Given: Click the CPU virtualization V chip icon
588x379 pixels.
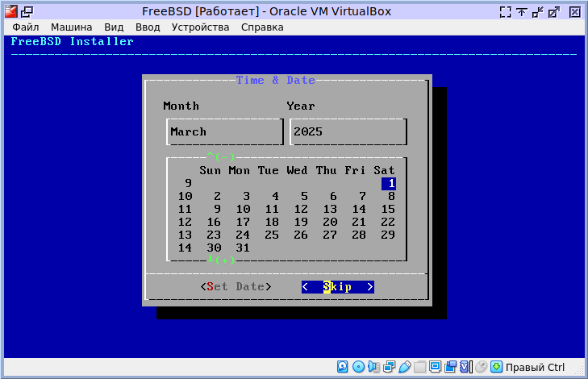Looking at the screenshot, I should pos(465,367).
